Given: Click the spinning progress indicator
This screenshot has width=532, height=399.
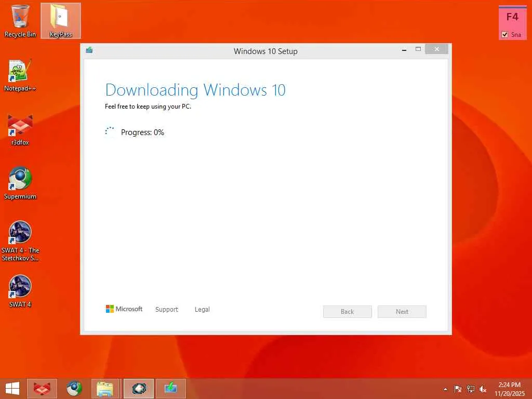Looking at the screenshot, I should [x=110, y=131].
